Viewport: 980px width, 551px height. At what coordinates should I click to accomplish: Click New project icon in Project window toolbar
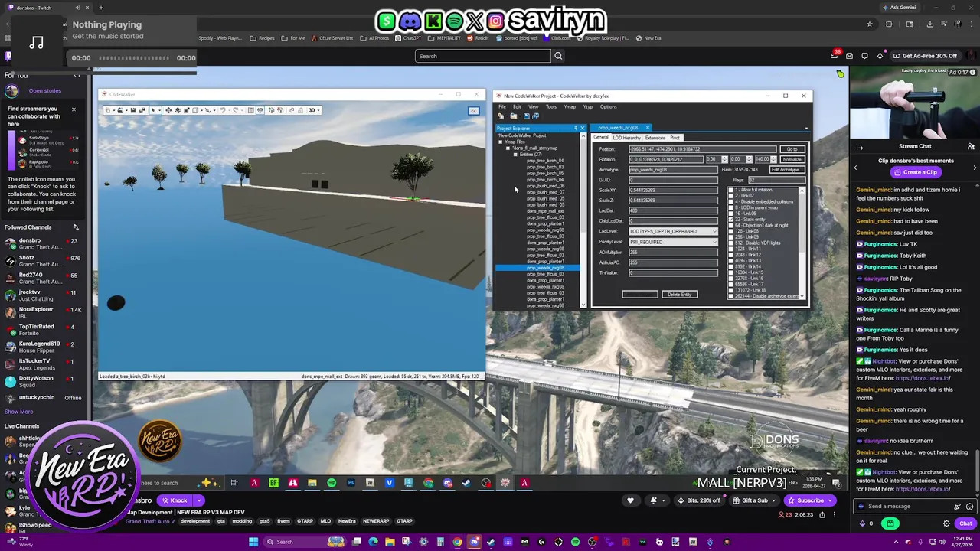[501, 116]
